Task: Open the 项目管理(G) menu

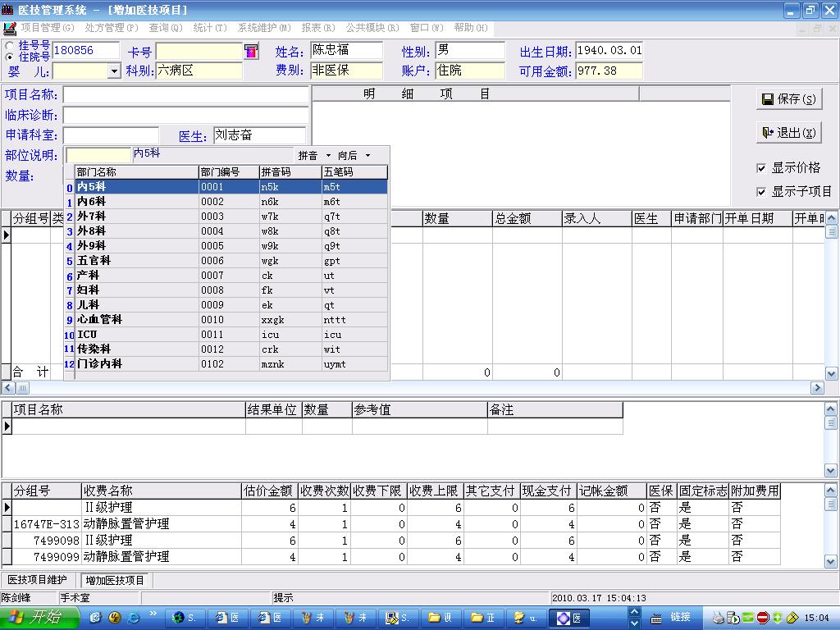Action: 47,28
